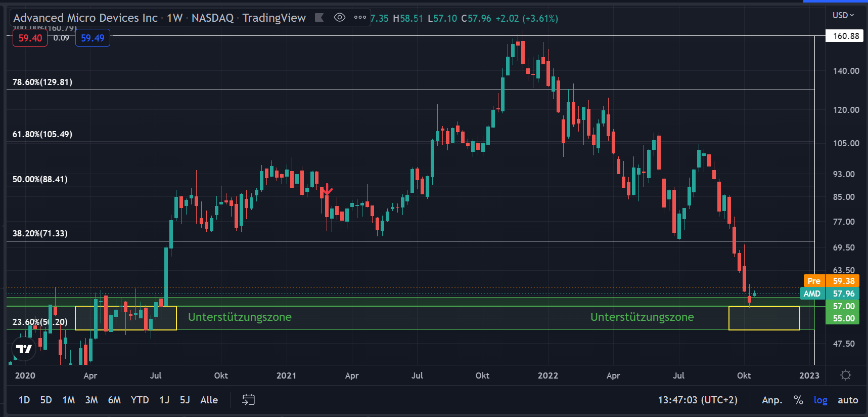The height and width of the screenshot is (417, 868).
Task: Show all data with the Alle range button
Action: tap(209, 400)
